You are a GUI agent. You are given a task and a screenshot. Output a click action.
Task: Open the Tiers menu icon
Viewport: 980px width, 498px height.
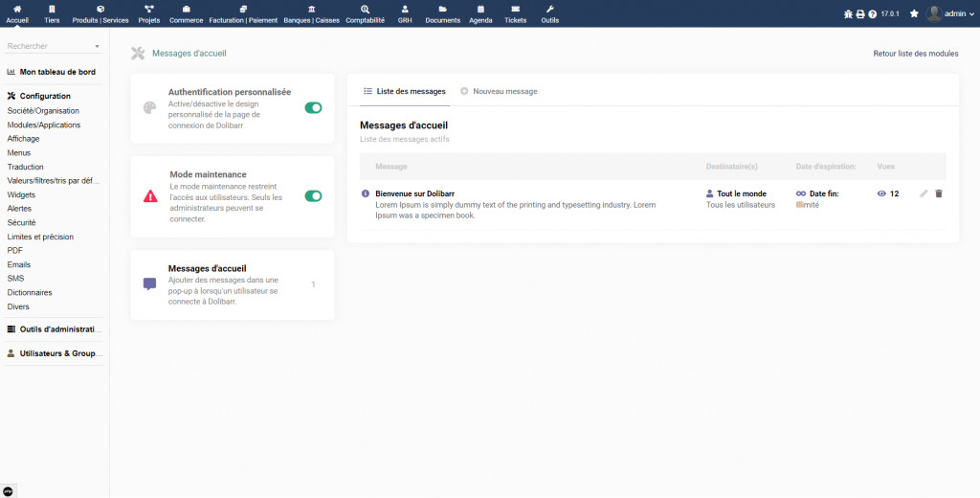coord(52,10)
